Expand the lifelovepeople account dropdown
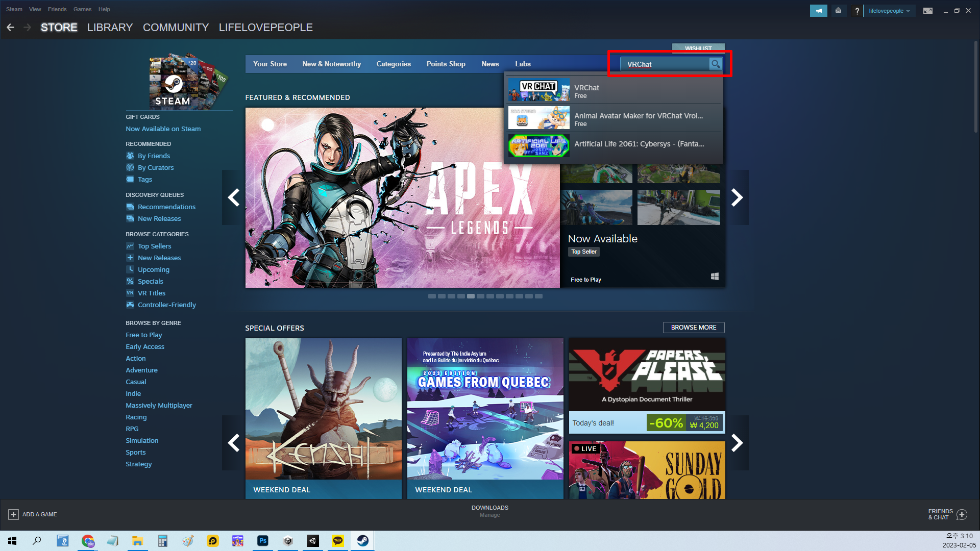 [889, 11]
